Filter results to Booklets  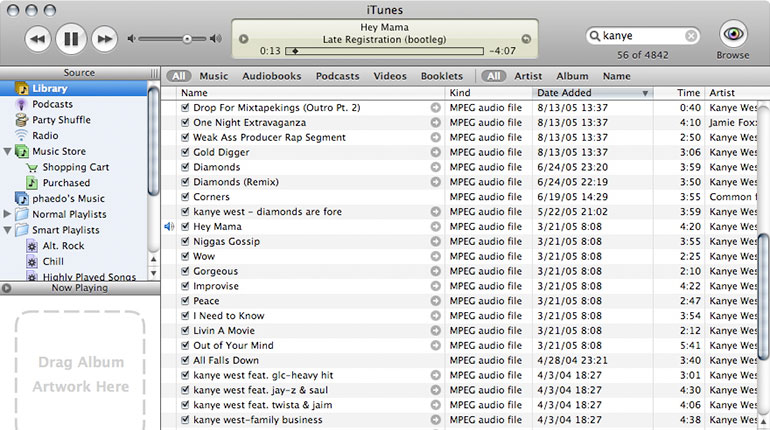click(x=441, y=76)
